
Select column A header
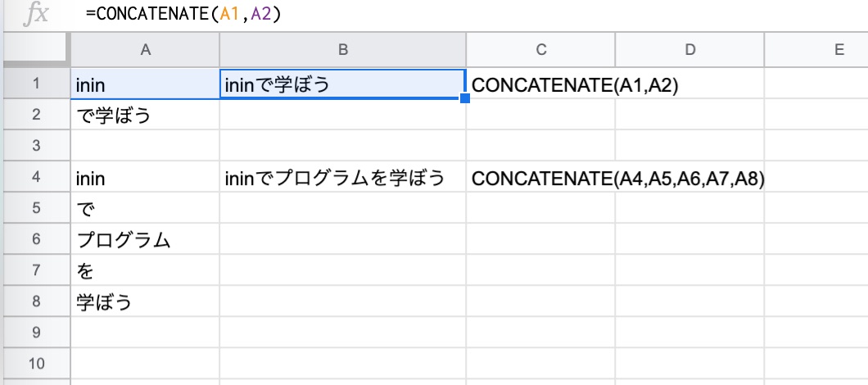(146, 50)
